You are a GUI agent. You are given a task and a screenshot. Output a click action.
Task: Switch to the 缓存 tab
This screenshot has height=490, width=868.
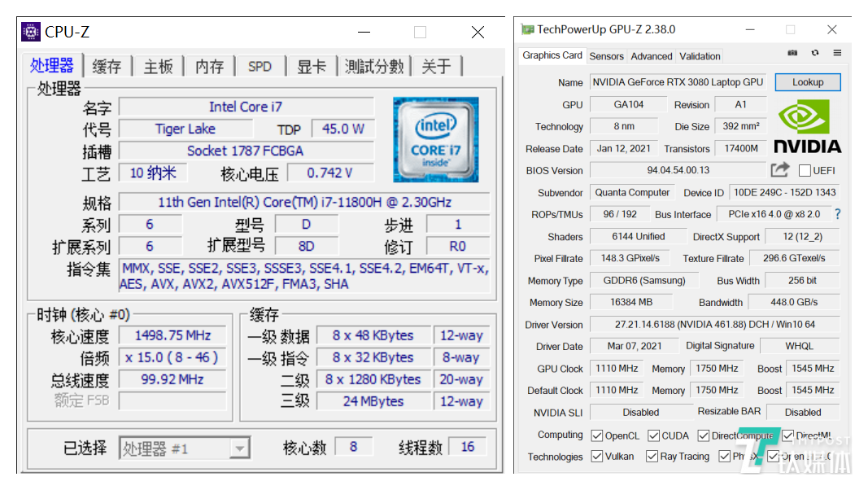point(107,67)
